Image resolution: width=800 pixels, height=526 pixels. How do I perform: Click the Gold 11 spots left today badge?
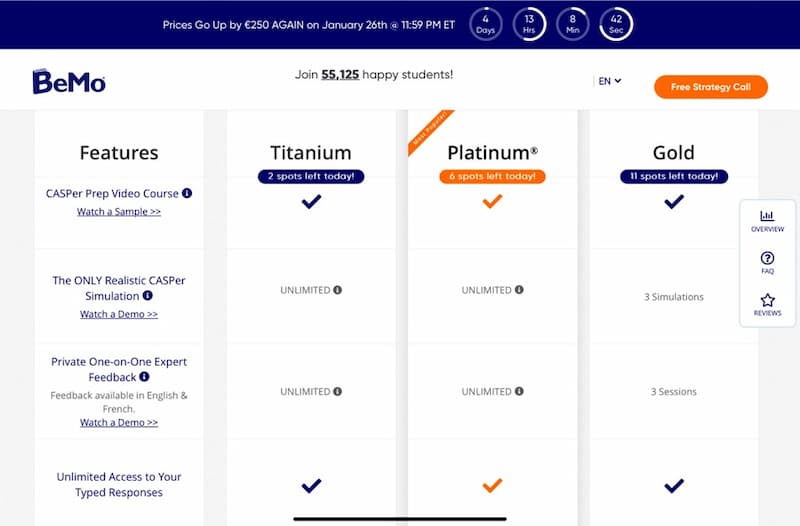pos(674,176)
